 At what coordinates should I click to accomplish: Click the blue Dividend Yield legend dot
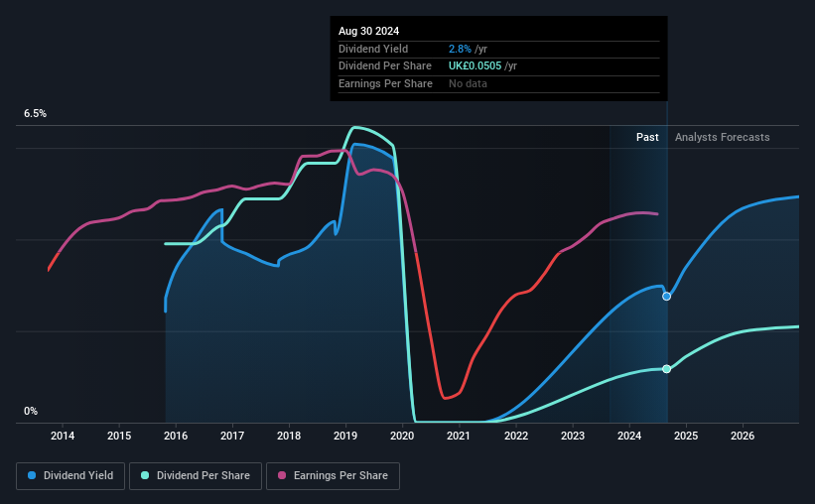coord(32,475)
